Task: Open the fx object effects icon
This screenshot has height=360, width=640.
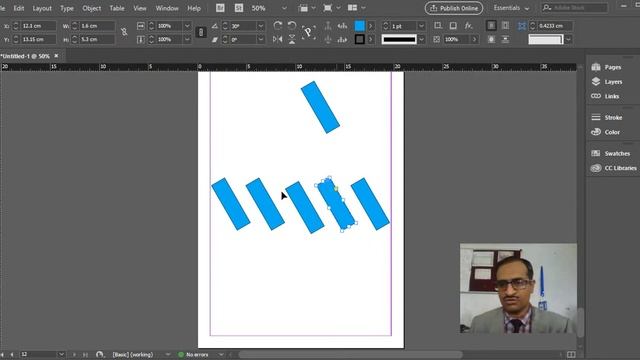Action: [468, 25]
